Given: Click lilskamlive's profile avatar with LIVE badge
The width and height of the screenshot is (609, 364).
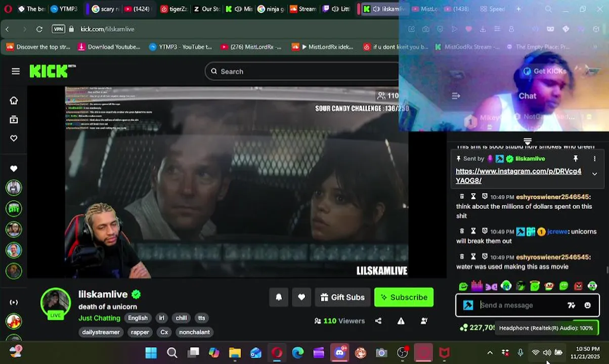Looking at the screenshot, I should [56, 303].
